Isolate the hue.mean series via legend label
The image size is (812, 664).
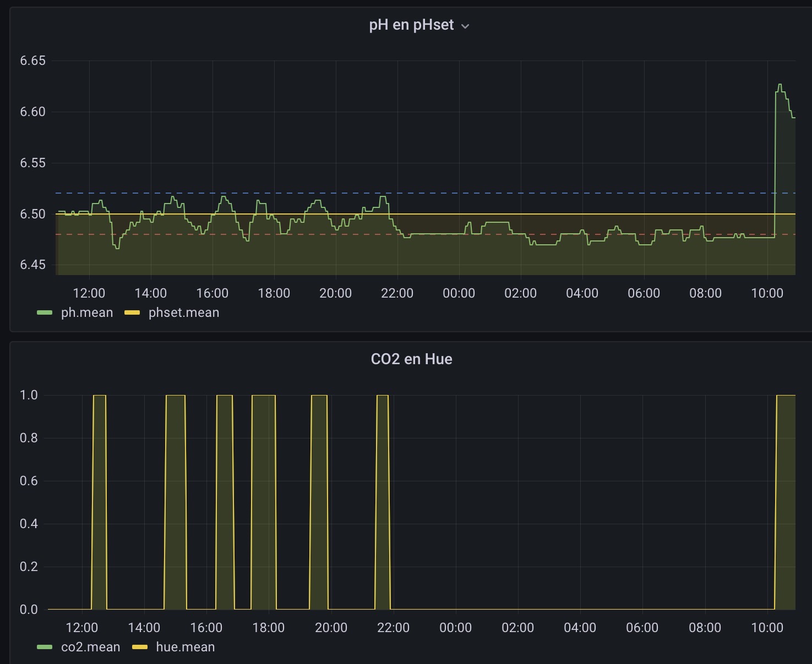pyautogui.click(x=185, y=647)
